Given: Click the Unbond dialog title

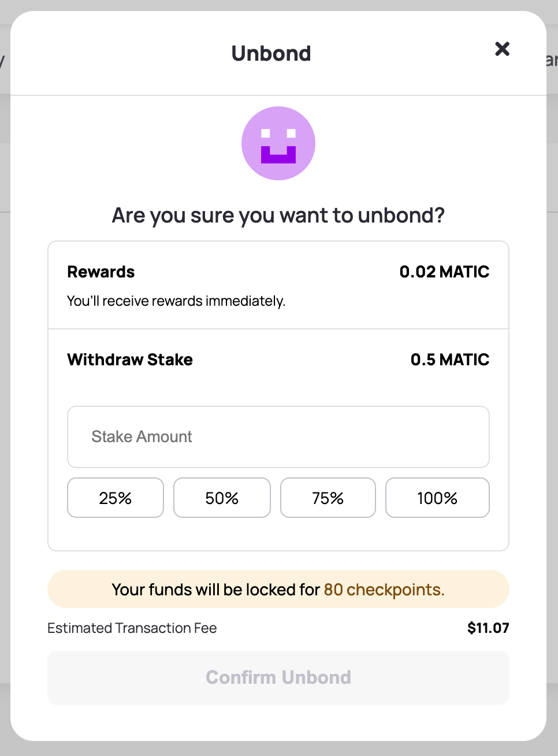Looking at the screenshot, I should (x=271, y=53).
